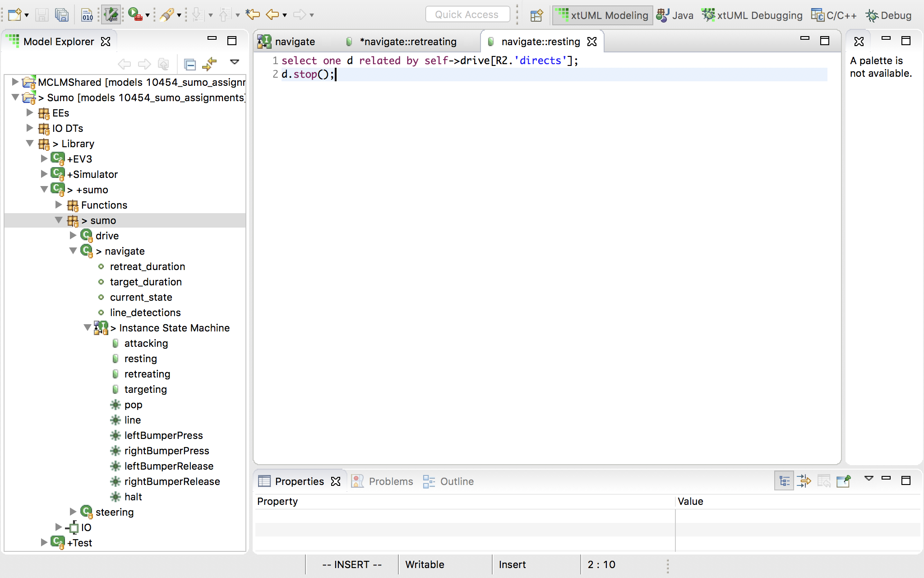Screen dimensions: 924x578
Task: Click the Open Perspective icon
Action: point(536,15)
